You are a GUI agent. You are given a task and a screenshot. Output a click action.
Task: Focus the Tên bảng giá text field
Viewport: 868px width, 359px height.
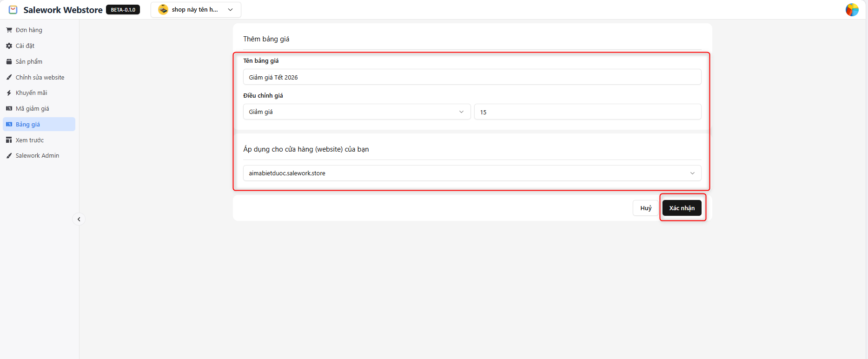(x=472, y=77)
